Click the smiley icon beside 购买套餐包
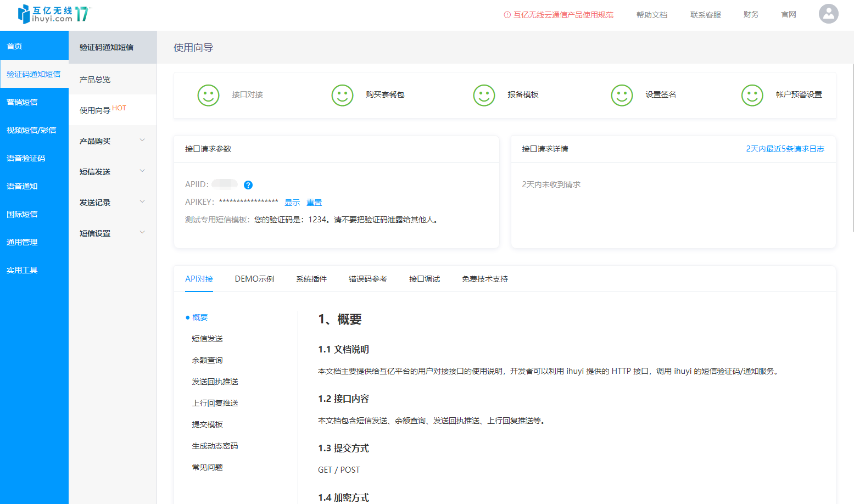854x504 pixels. tap(342, 95)
